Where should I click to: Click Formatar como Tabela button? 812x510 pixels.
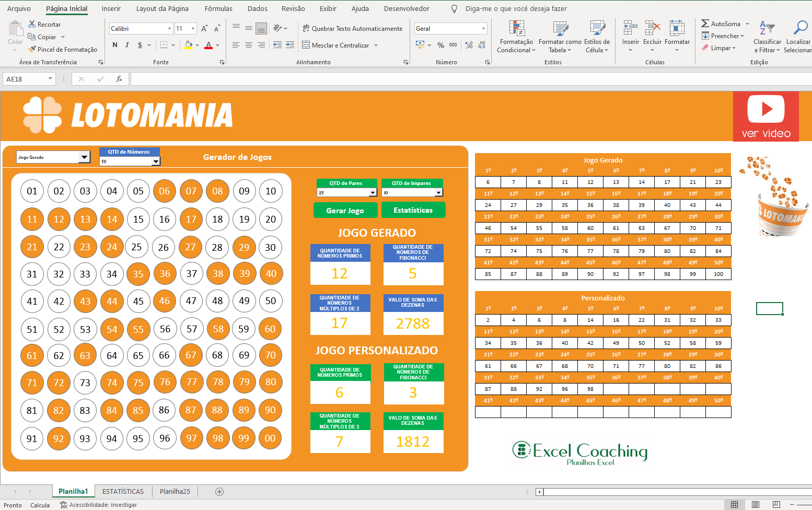click(x=560, y=37)
